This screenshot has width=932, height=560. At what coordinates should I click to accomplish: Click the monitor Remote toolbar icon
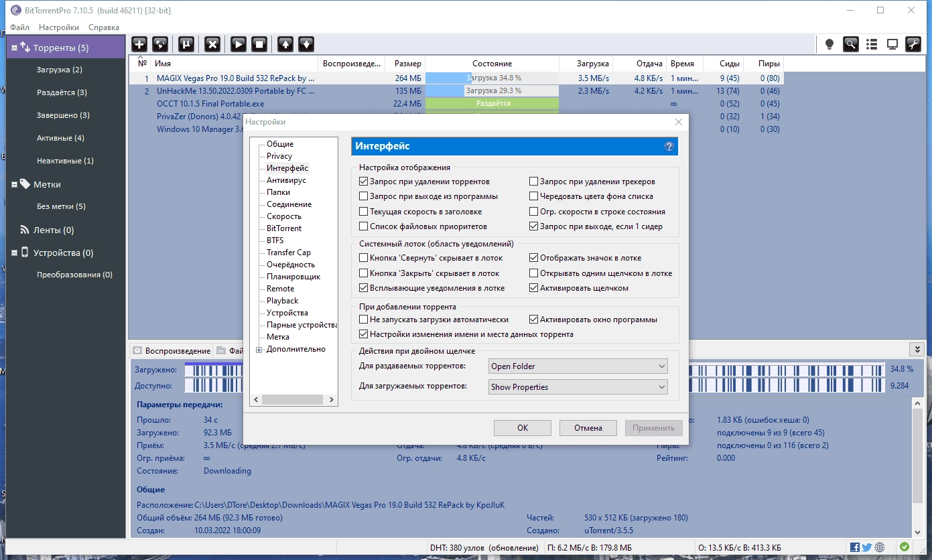[892, 44]
